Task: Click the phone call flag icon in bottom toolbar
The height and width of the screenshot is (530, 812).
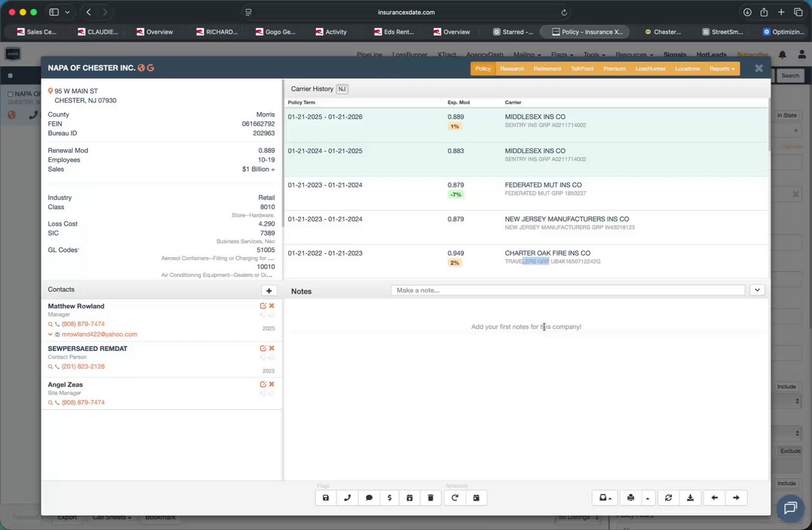Action: pyautogui.click(x=347, y=498)
